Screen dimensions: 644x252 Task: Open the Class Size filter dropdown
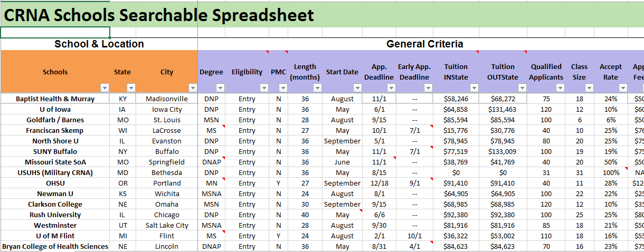[589, 88]
